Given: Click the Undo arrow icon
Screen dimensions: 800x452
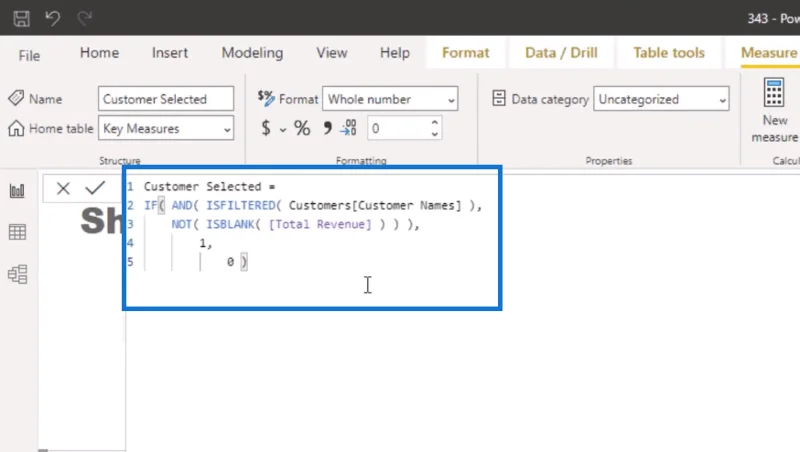Looking at the screenshot, I should tap(53, 18).
